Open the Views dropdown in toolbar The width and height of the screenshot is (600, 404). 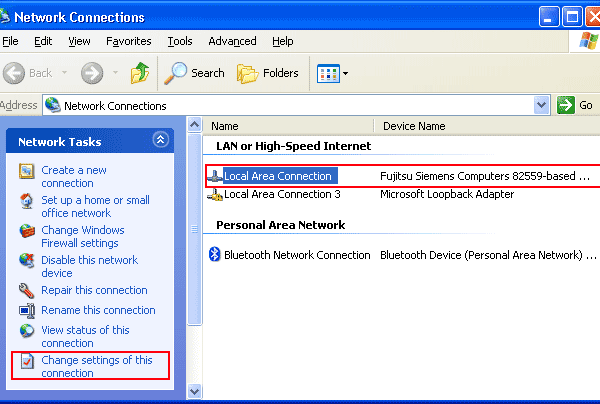[x=332, y=73]
